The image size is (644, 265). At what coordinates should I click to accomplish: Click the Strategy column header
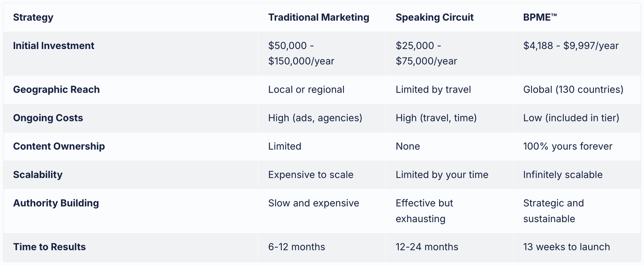(x=33, y=18)
